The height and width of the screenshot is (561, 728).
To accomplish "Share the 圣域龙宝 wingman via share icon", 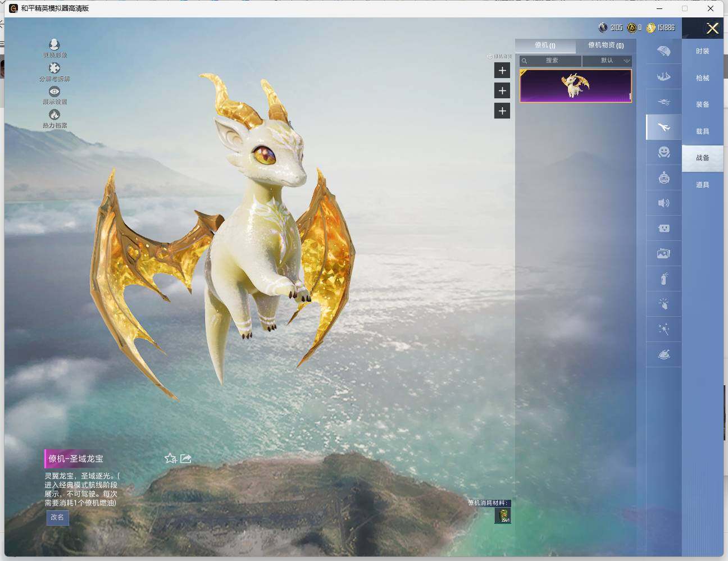I will click(x=186, y=458).
